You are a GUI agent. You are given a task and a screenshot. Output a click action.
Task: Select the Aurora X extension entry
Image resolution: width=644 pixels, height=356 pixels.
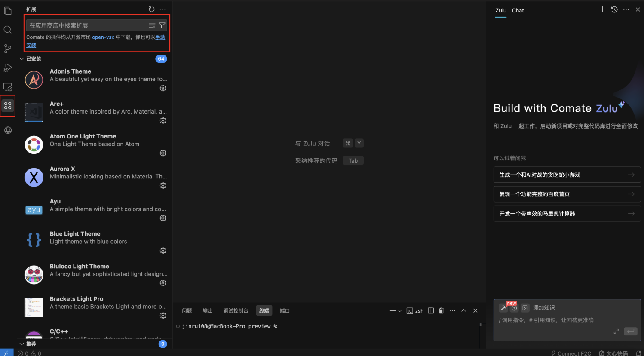pos(95,178)
